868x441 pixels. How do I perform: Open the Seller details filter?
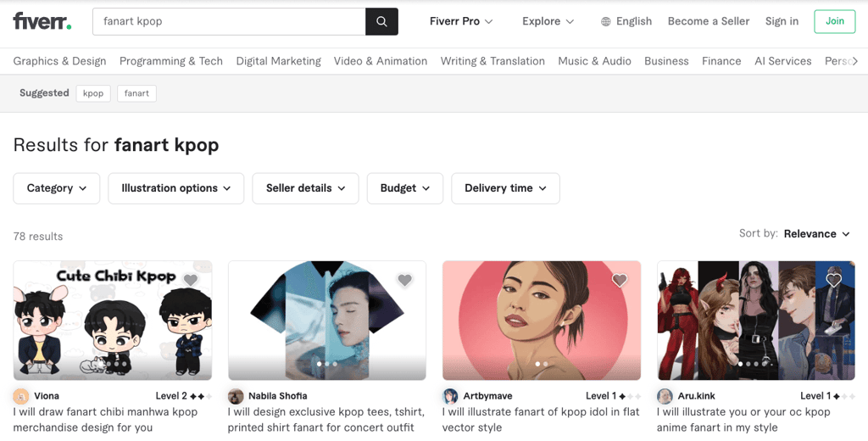coord(305,188)
